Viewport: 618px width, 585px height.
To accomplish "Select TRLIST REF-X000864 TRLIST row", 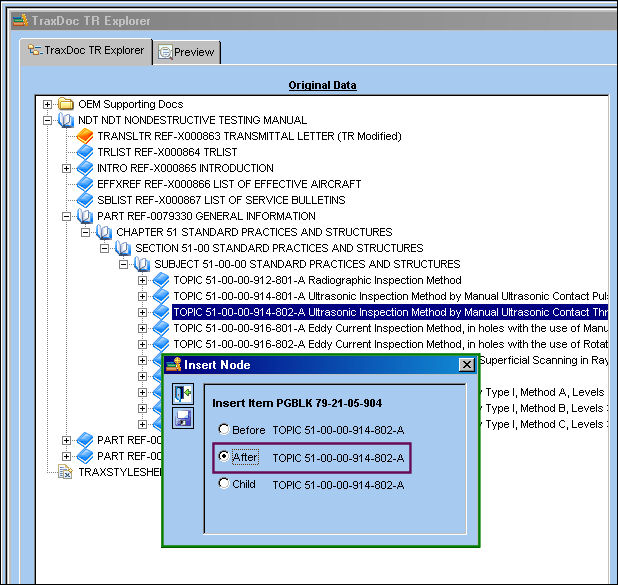I will pos(167,152).
